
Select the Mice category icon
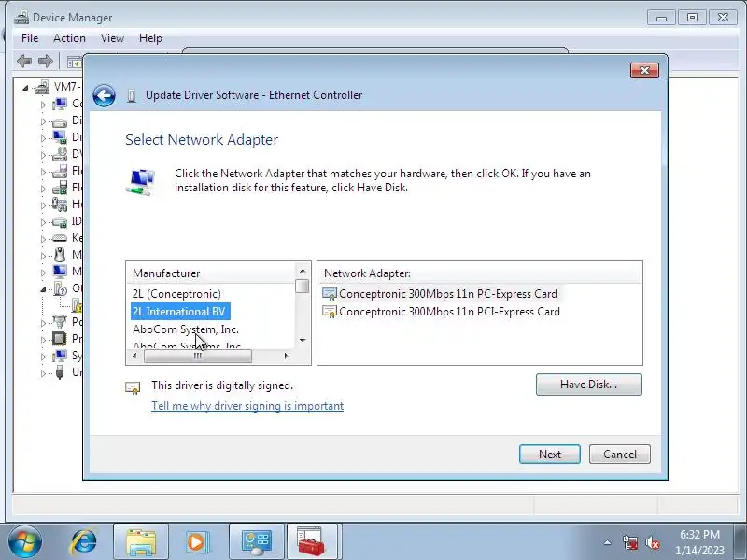pos(60,255)
